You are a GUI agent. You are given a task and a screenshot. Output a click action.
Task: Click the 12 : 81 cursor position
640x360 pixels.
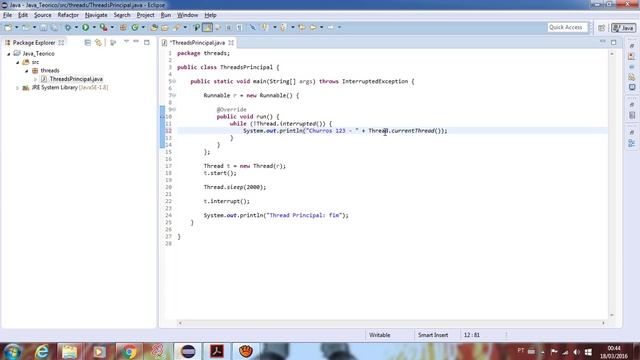[x=471, y=335]
